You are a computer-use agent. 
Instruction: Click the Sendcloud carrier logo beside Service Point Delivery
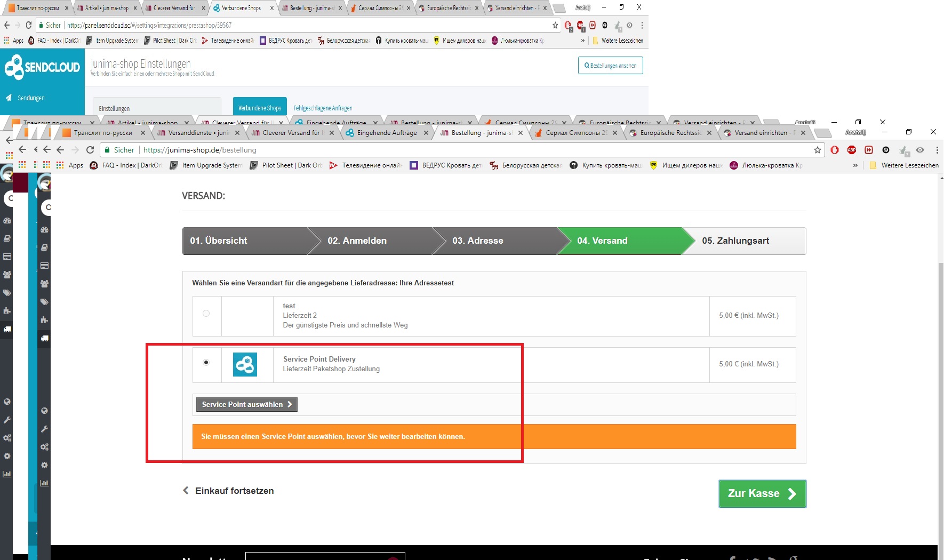245,365
